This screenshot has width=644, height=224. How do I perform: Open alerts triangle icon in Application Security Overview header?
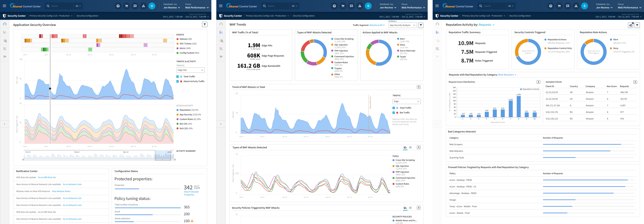(143, 6)
